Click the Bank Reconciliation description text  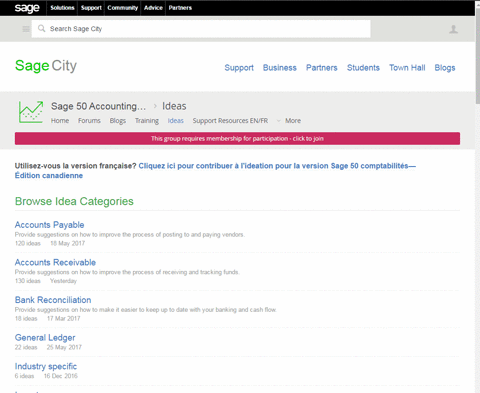(x=146, y=310)
